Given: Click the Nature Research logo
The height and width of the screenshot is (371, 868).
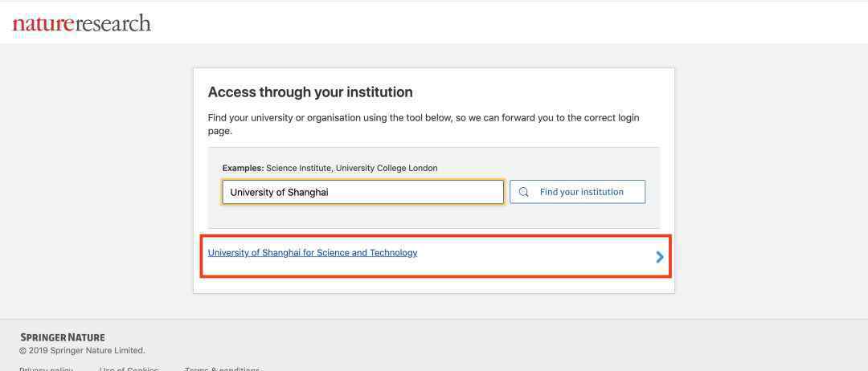Looking at the screenshot, I should (x=81, y=23).
